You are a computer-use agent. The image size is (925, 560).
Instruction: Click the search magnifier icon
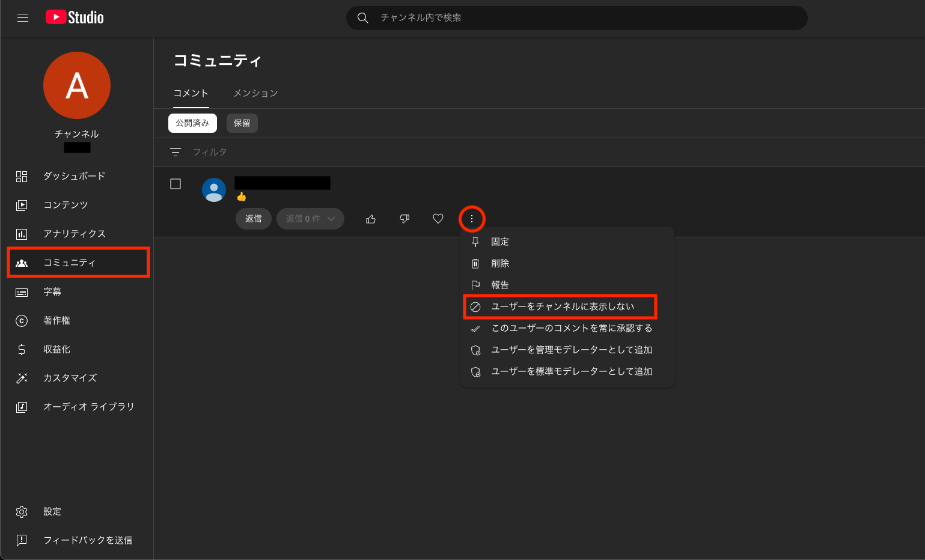point(363,18)
